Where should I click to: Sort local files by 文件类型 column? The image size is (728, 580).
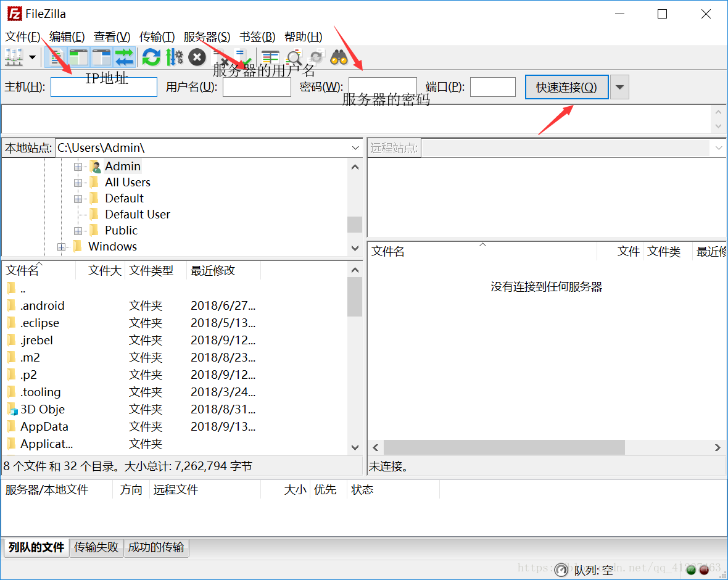coord(155,271)
